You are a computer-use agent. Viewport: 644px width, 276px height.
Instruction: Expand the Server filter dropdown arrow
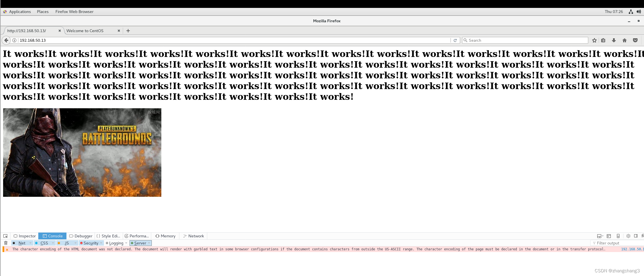click(149, 243)
